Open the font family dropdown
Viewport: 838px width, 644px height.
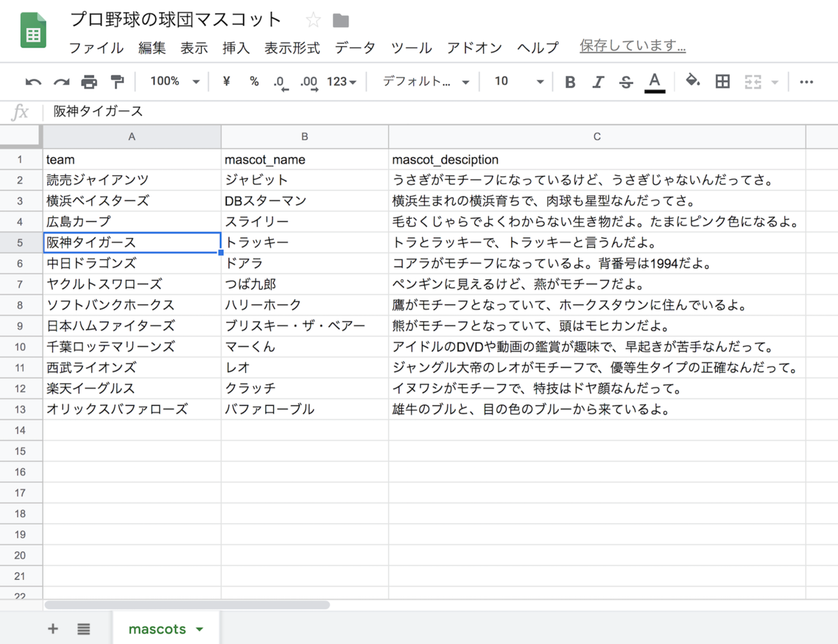pos(426,82)
